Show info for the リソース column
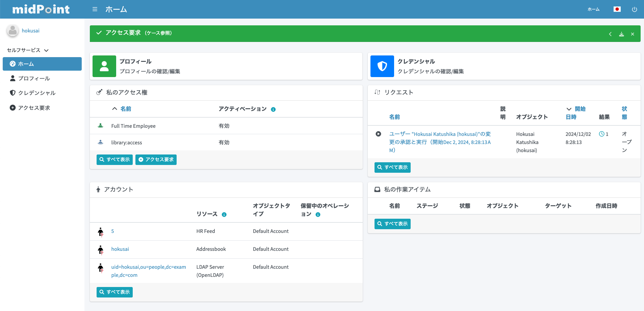Image resolution: width=644 pixels, height=311 pixels. pyautogui.click(x=224, y=215)
